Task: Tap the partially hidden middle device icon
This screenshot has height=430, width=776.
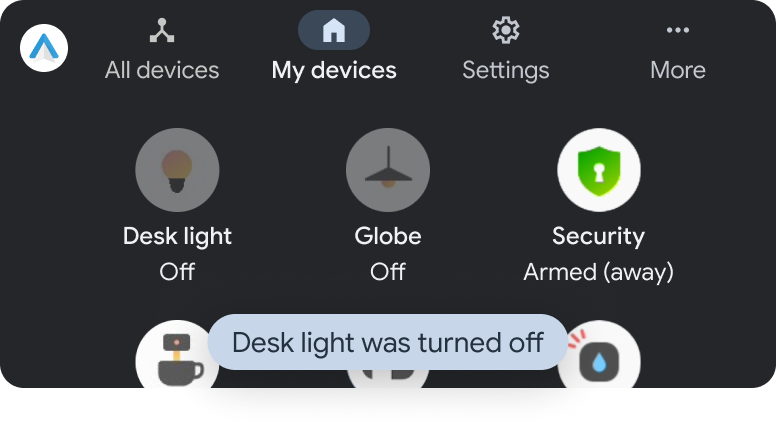Action: (x=388, y=378)
